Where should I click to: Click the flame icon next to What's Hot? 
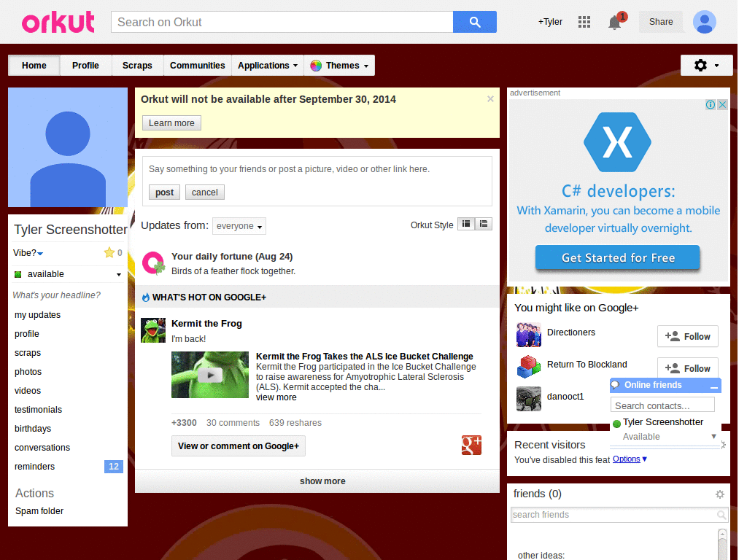click(x=146, y=297)
